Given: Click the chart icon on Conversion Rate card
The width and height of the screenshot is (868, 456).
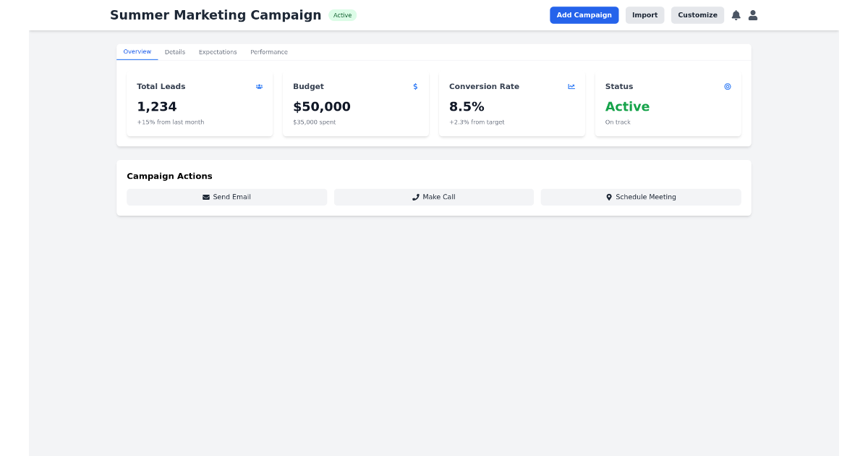Looking at the screenshot, I should click(x=571, y=86).
